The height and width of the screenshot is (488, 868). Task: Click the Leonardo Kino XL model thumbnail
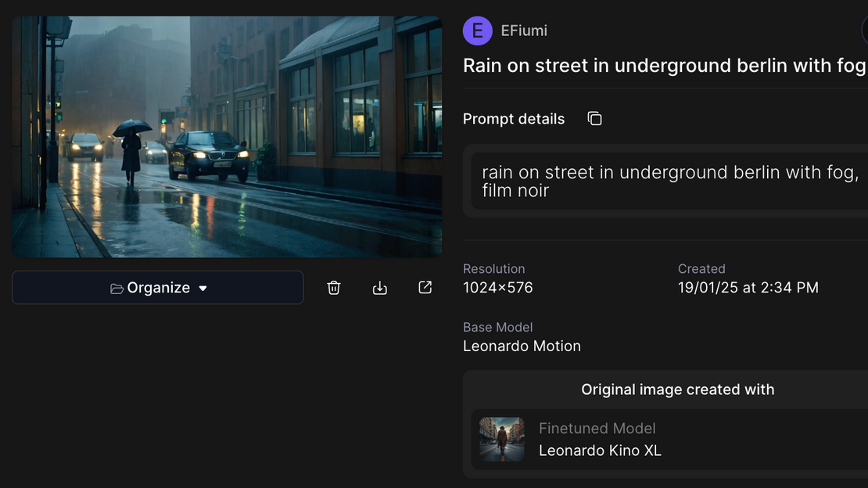[x=501, y=440]
